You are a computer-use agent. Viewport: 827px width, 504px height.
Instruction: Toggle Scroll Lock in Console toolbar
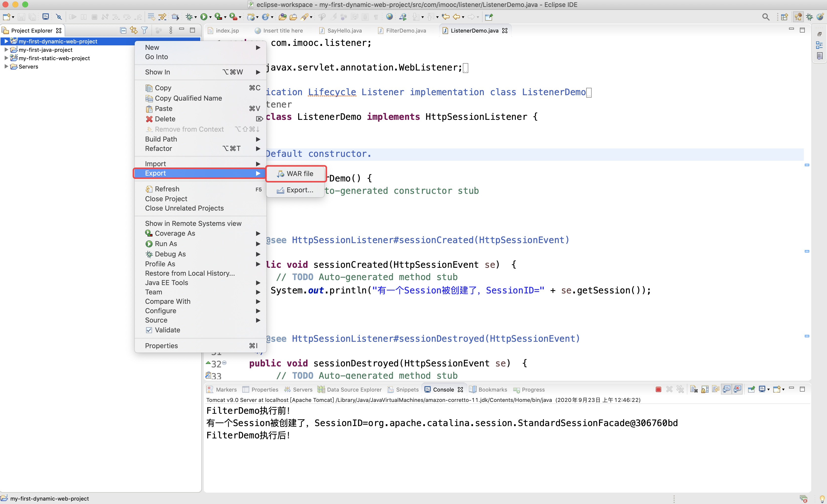(x=705, y=389)
